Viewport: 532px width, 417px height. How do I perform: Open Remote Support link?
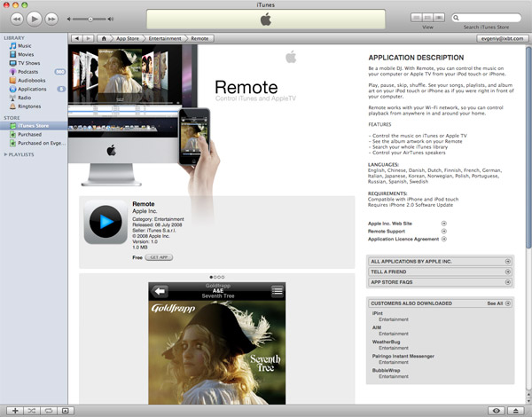(x=387, y=232)
